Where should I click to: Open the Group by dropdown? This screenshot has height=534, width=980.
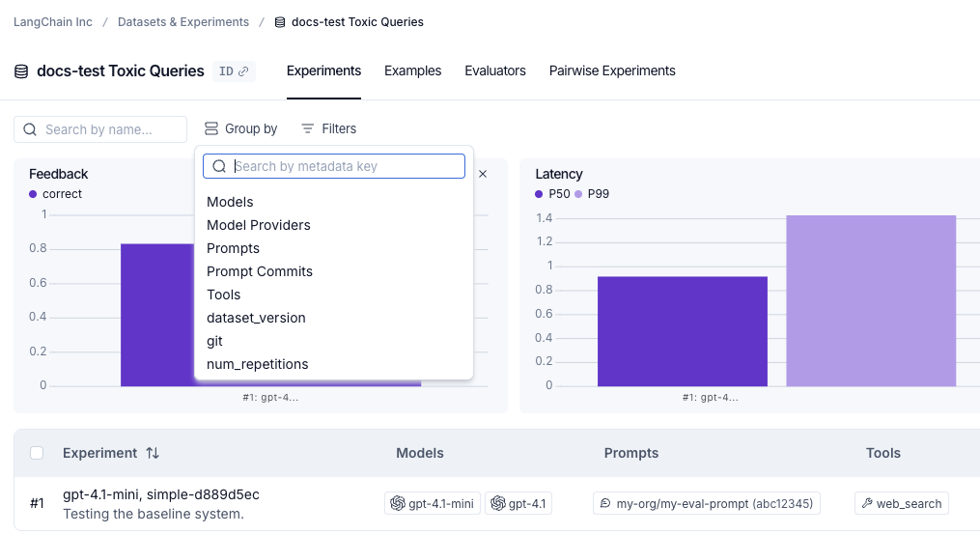point(240,128)
